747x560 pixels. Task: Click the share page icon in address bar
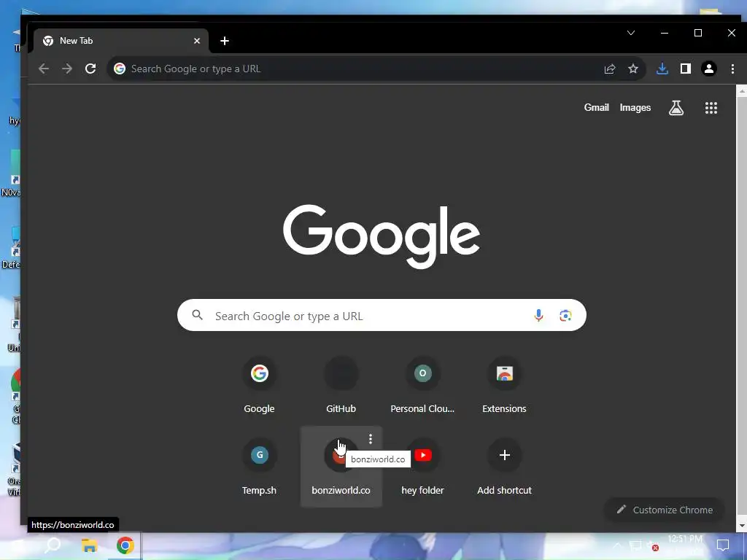[610, 69]
